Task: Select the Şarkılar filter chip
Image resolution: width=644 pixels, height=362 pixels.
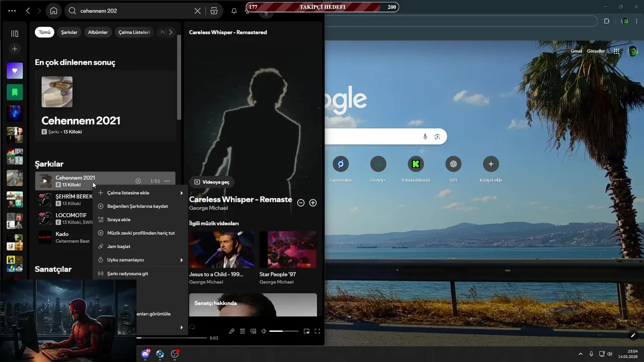Action: (69, 32)
